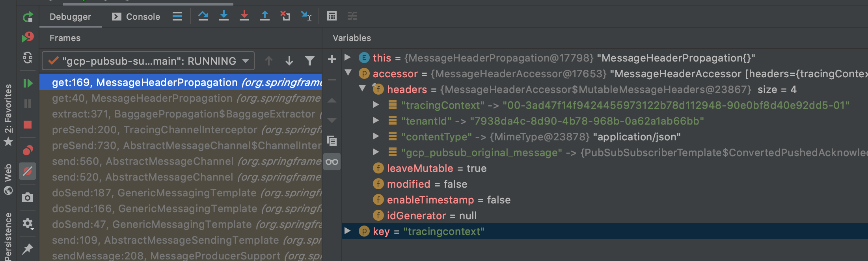
Task: Click the rerun failed tests icon
Action: tap(28, 37)
